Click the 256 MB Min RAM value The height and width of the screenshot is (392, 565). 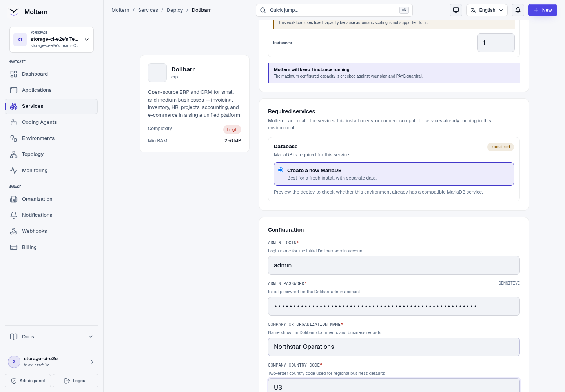coord(233,141)
